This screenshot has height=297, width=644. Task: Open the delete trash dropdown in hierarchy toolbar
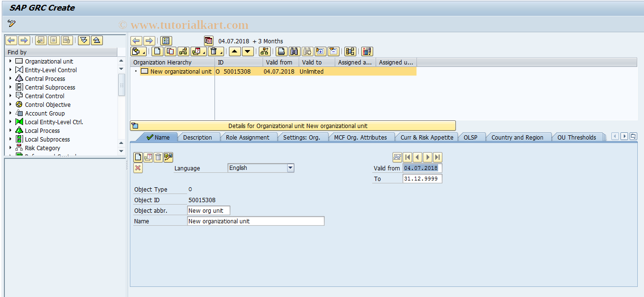[x=215, y=52]
